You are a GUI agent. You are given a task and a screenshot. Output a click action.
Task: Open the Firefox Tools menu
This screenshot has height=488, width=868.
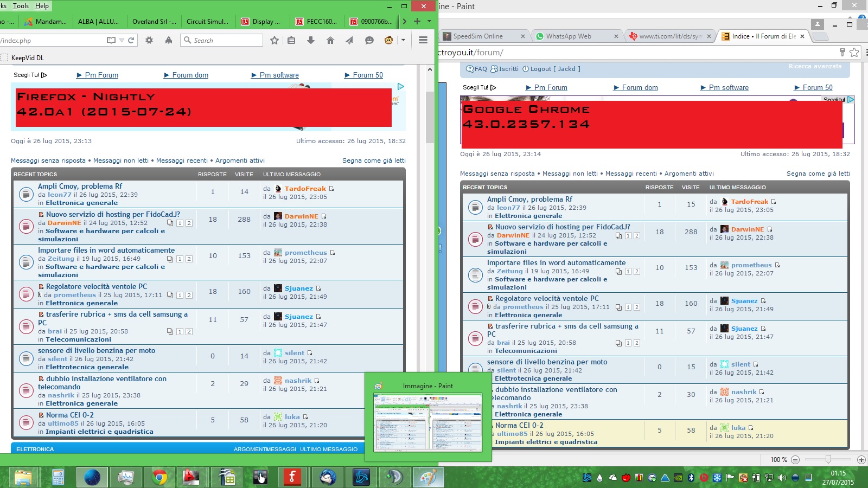click(x=21, y=6)
